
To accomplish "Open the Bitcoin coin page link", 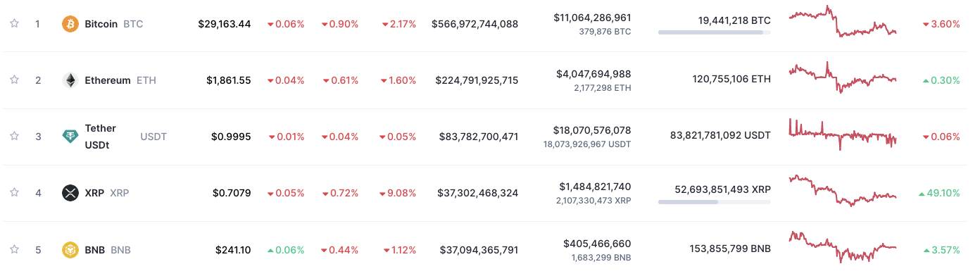I will 101,24.
